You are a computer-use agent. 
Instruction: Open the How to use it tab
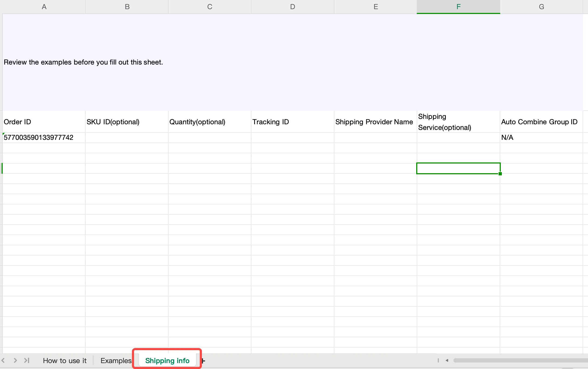[65, 361]
